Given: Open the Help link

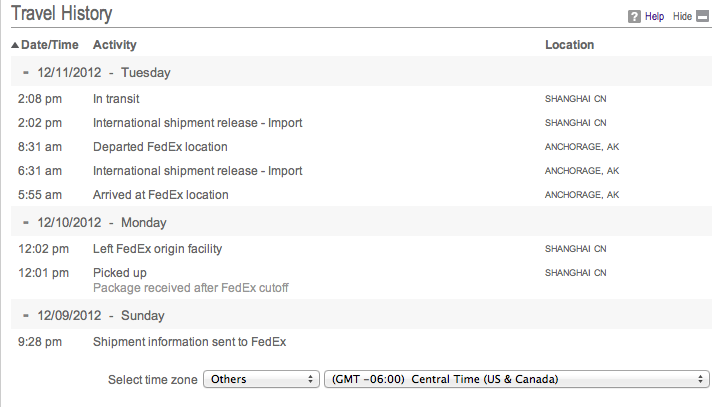Looking at the screenshot, I should [654, 17].
